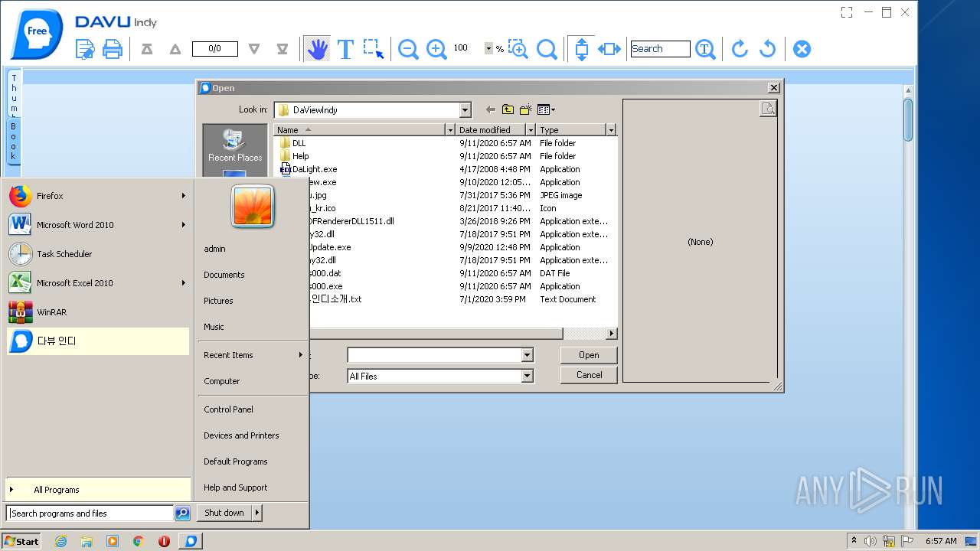Image resolution: width=980 pixels, height=551 pixels.
Task: Click Search programs and files box
Action: pos(90,514)
